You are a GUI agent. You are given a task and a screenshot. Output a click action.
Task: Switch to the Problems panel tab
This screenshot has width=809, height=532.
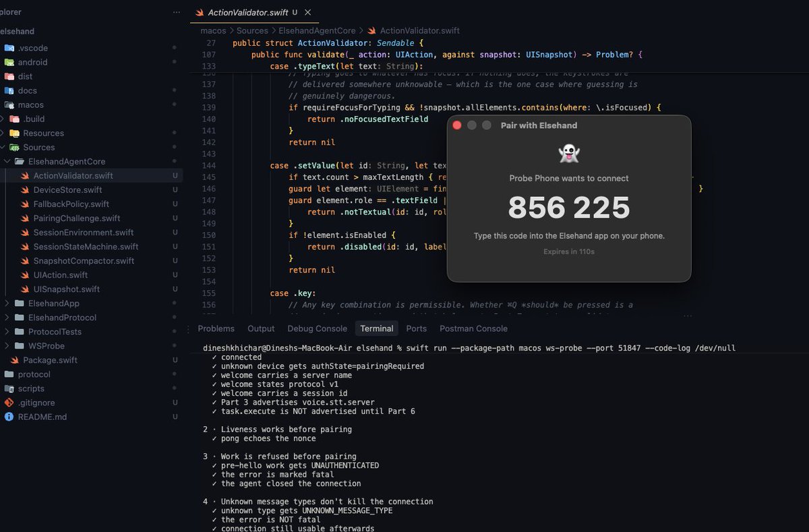(x=216, y=328)
